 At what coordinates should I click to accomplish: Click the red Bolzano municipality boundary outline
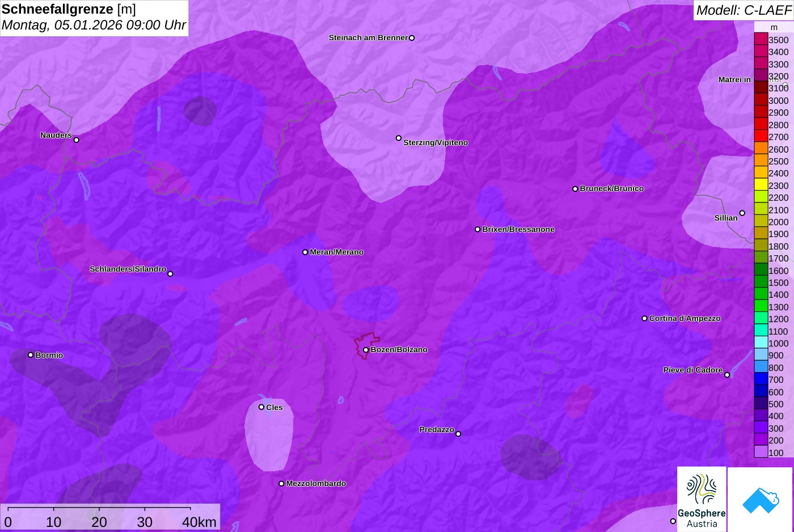pyautogui.click(x=367, y=345)
